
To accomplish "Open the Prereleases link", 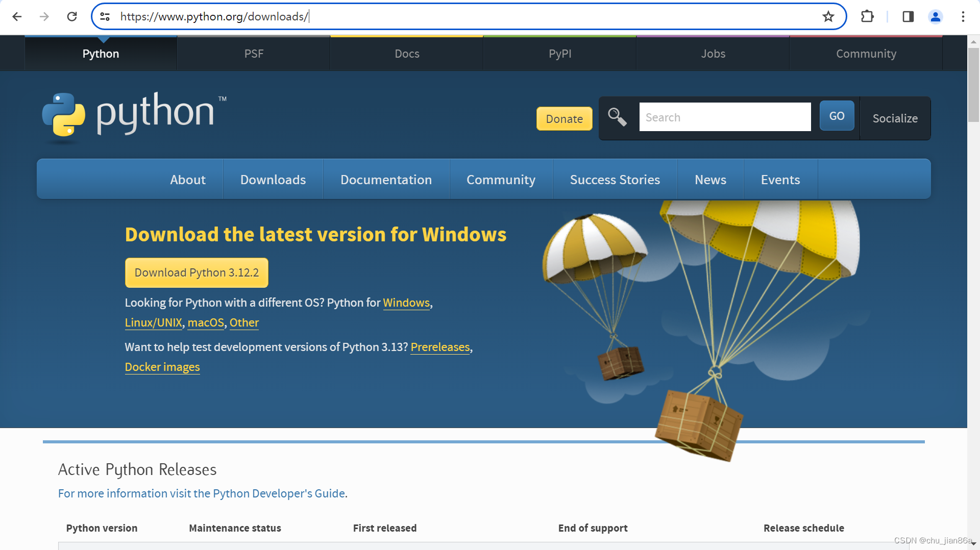I will [440, 347].
